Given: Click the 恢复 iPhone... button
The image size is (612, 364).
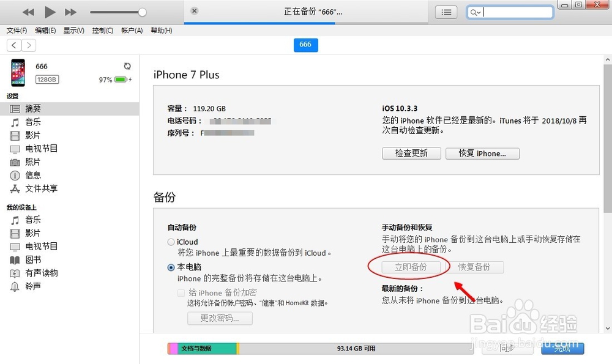Looking at the screenshot, I should click(482, 154).
